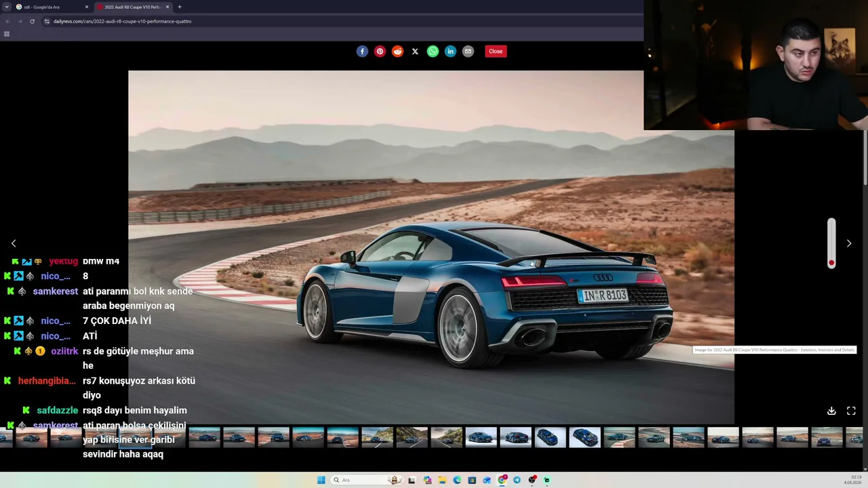Advance to the next gallery image
The width and height of the screenshot is (868, 488).
[x=848, y=243]
